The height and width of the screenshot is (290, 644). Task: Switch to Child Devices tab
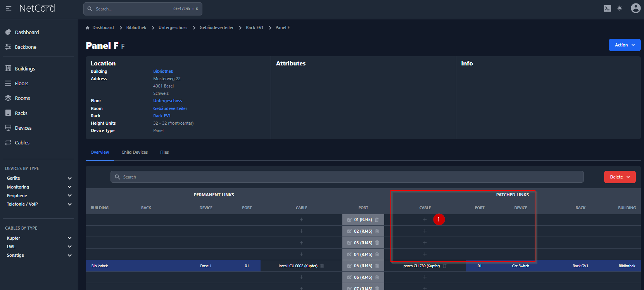(135, 152)
